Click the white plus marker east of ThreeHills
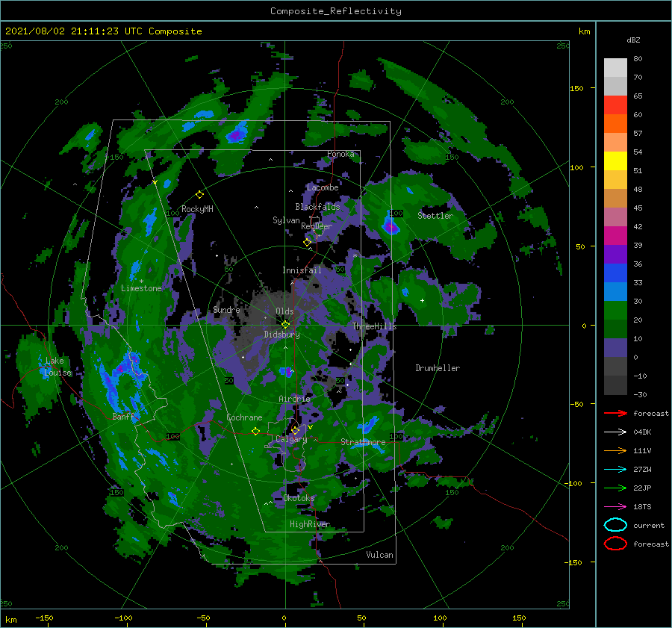The image size is (672, 628). [422, 300]
